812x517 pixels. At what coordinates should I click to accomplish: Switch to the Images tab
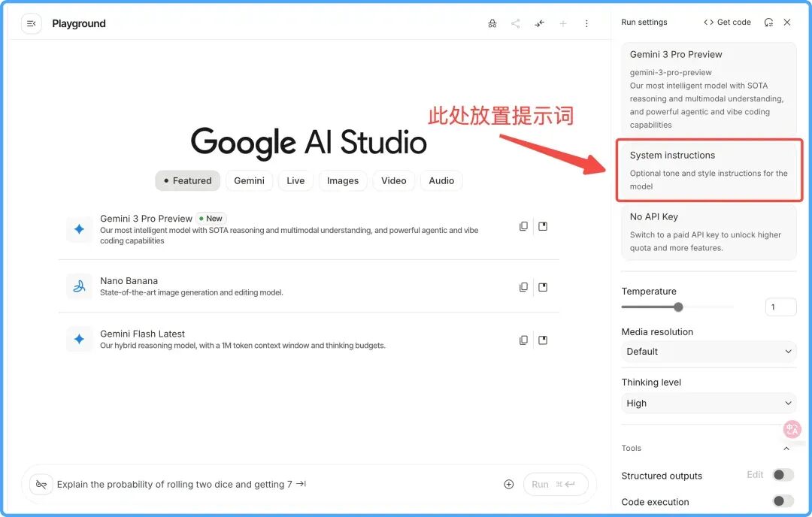pos(343,180)
